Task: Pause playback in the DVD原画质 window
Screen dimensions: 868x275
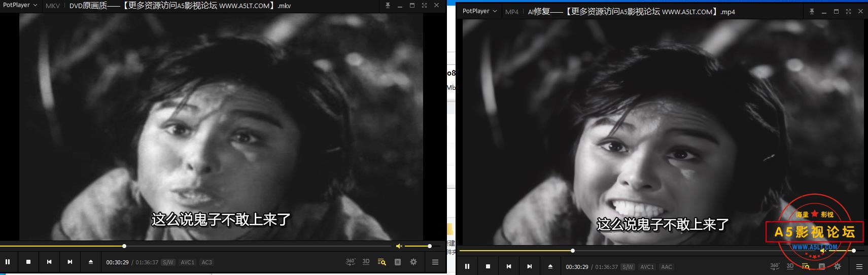Action: 8,262
